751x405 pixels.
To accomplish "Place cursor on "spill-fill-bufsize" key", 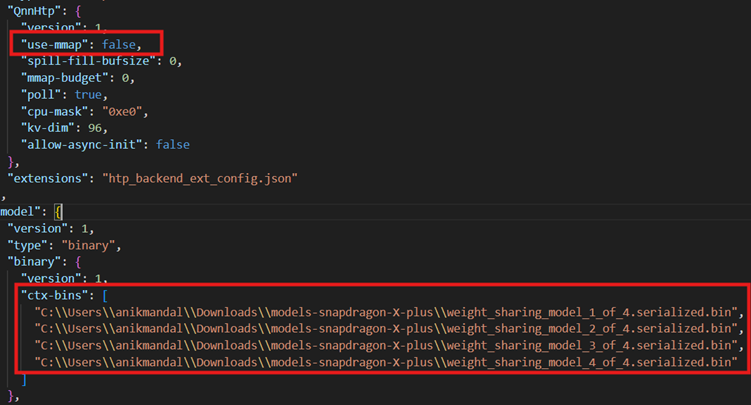I will click(89, 60).
